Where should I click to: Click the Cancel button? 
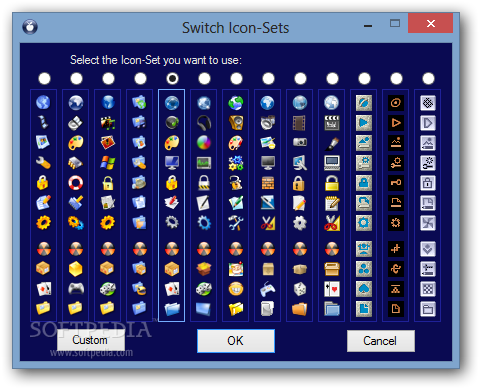click(x=381, y=341)
